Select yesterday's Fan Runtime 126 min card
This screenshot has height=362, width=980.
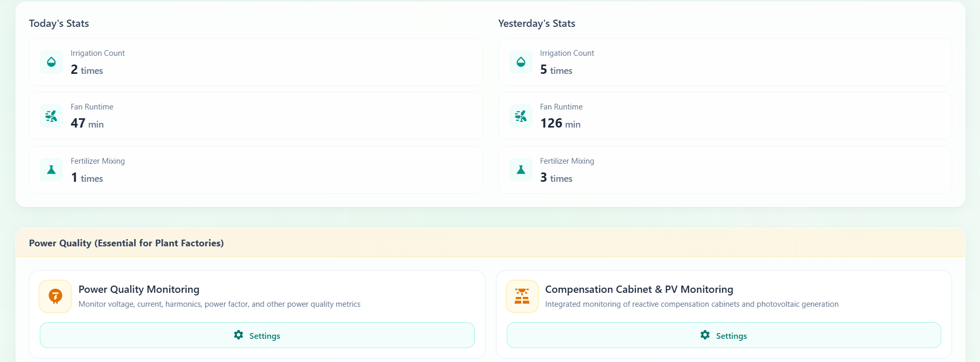pos(725,116)
